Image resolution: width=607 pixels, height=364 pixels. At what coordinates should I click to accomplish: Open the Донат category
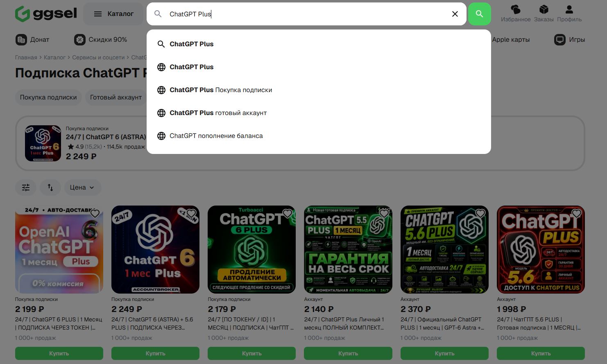(32, 40)
